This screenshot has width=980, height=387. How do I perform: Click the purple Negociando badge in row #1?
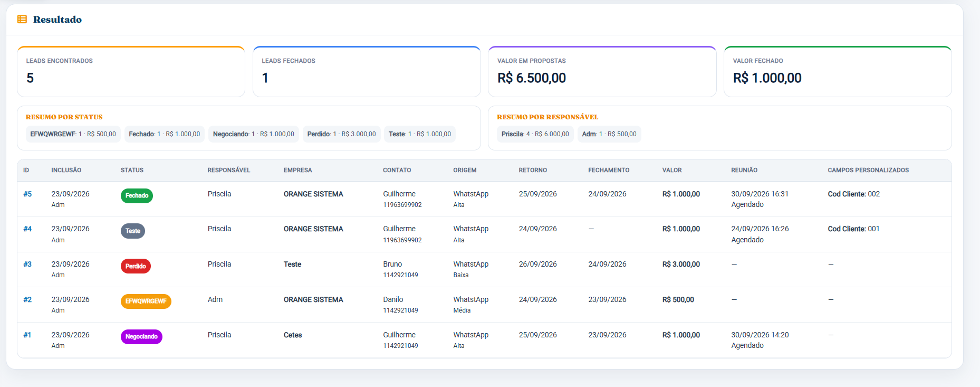[141, 337]
